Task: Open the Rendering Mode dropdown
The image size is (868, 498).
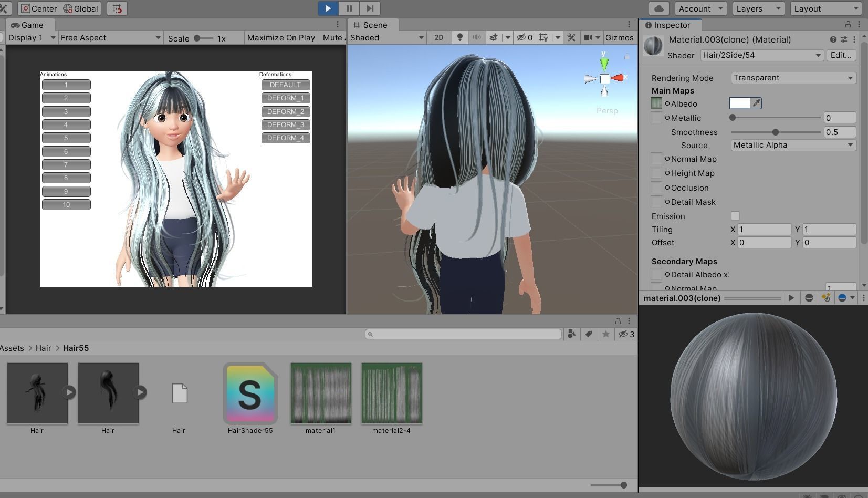Action: (792, 77)
